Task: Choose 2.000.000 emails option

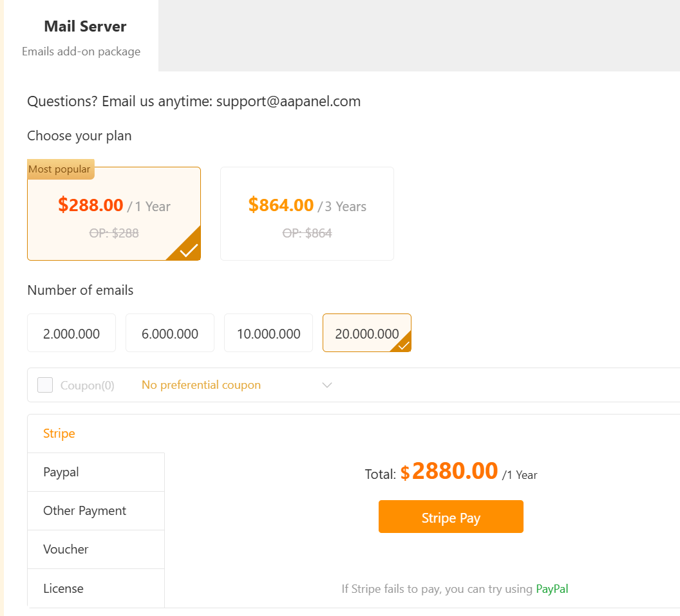Action: 71,333
